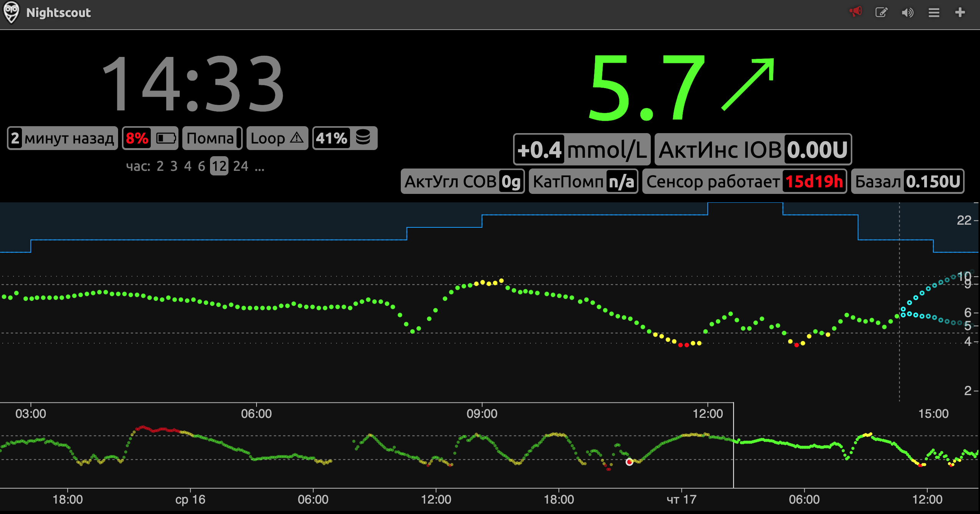Show 3 hour chart range
The width and height of the screenshot is (980, 514).
(174, 166)
